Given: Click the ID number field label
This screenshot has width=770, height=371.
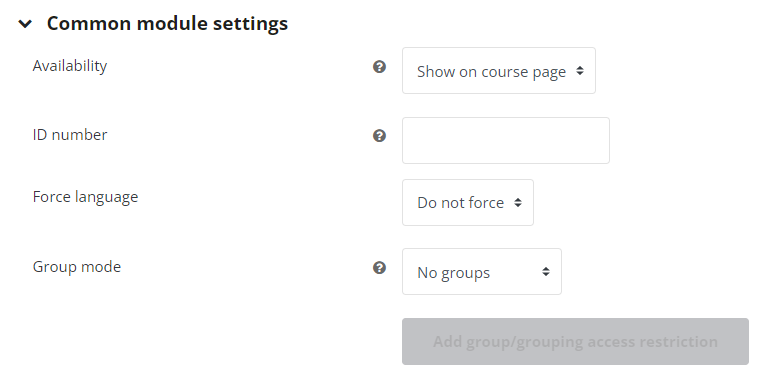Looking at the screenshot, I should [70, 135].
